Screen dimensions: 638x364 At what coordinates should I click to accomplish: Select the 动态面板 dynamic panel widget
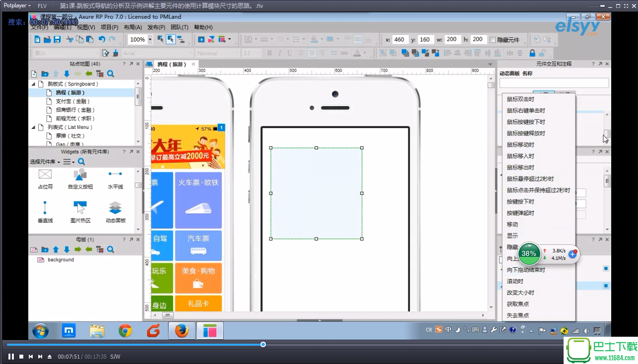[116, 212]
